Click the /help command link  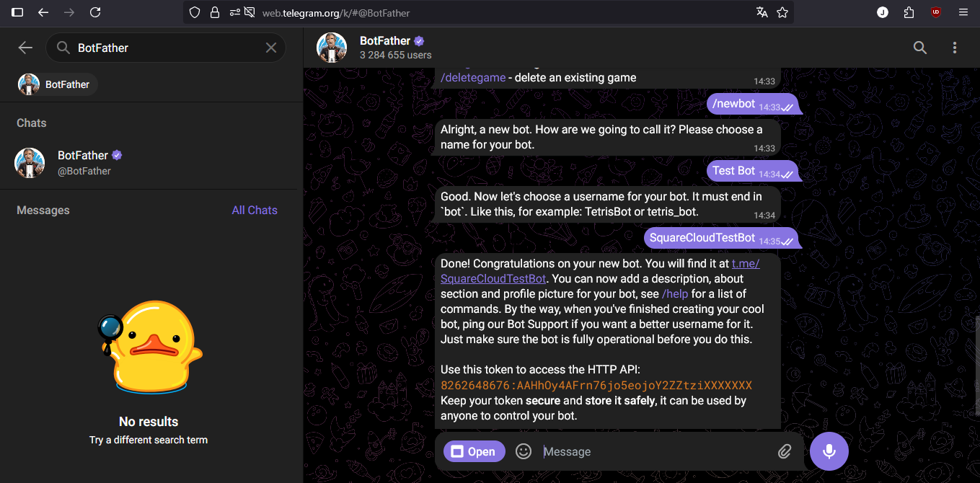pyautogui.click(x=675, y=293)
